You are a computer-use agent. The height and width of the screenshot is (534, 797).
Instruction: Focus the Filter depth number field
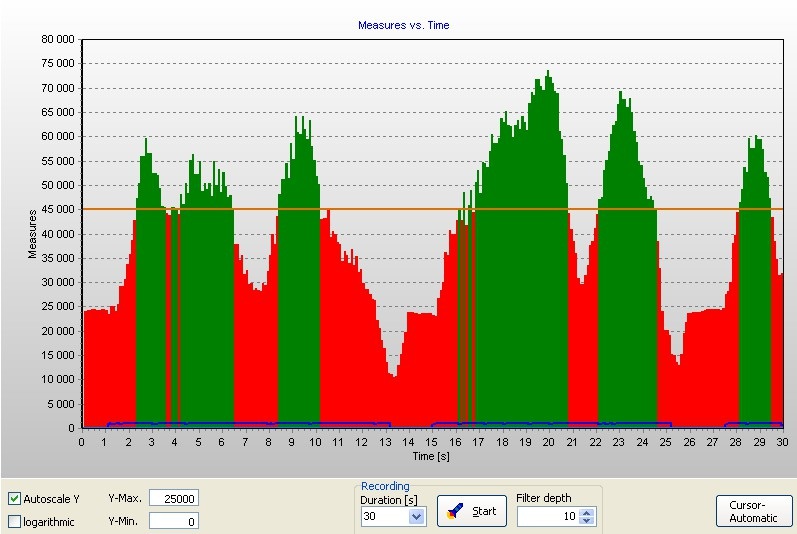(x=546, y=517)
